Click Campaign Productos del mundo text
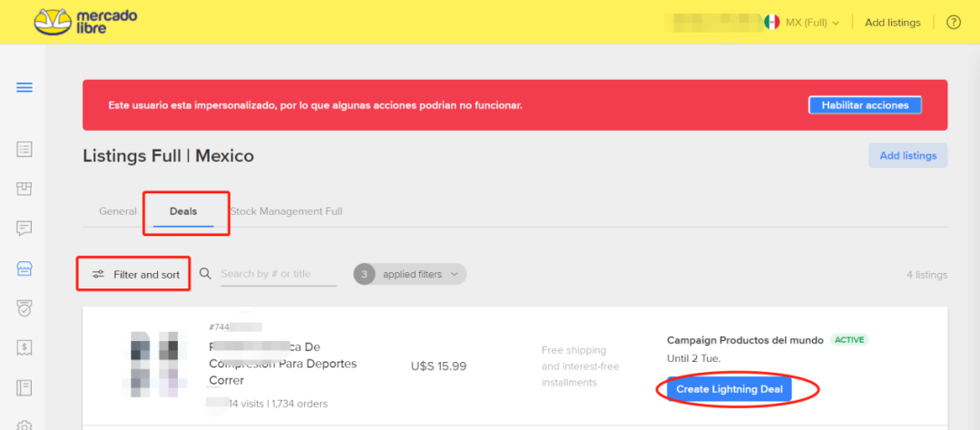 [x=746, y=340]
